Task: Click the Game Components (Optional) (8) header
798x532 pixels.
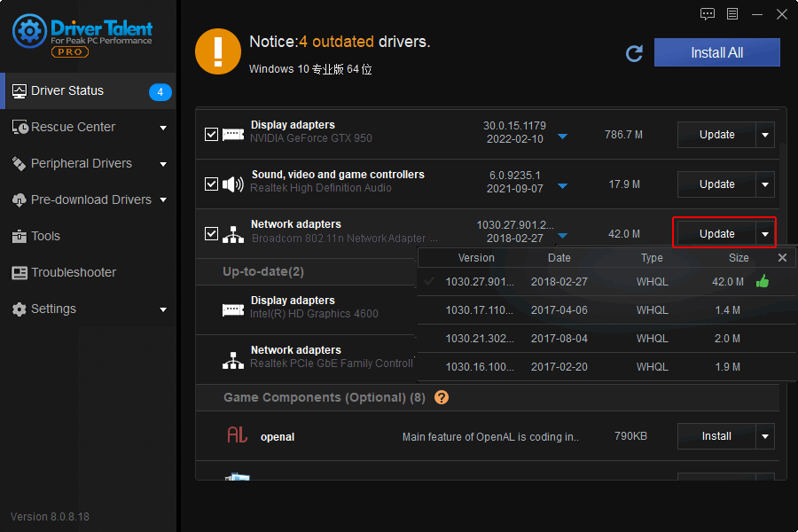Action: point(325,397)
